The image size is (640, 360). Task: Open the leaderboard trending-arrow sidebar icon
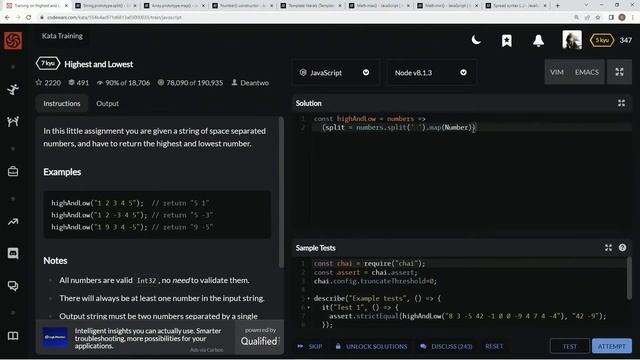(13, 222)
